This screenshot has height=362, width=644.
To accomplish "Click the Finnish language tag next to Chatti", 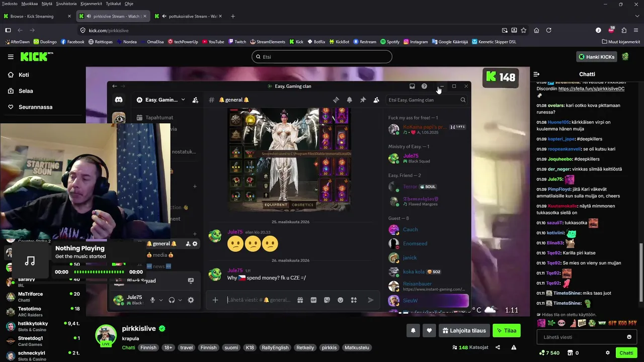I will [x=148, y=347].
